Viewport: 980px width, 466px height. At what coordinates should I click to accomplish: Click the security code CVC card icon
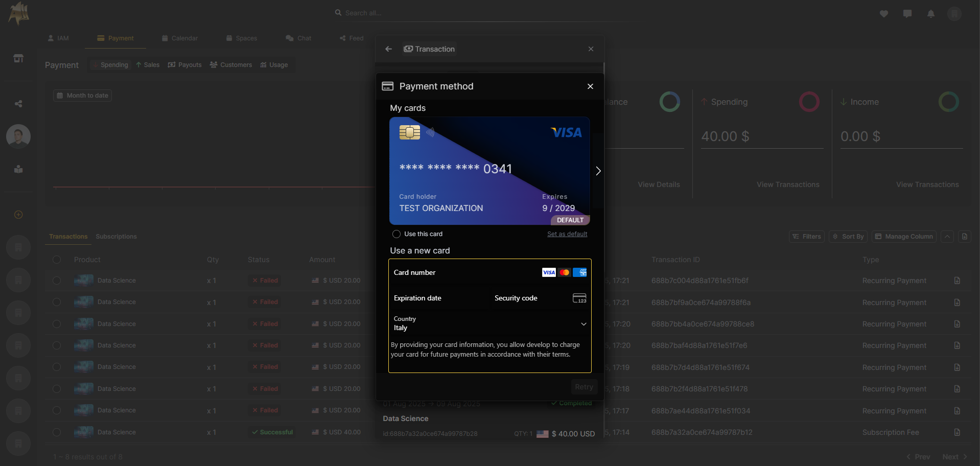click(x=579, y=298)
